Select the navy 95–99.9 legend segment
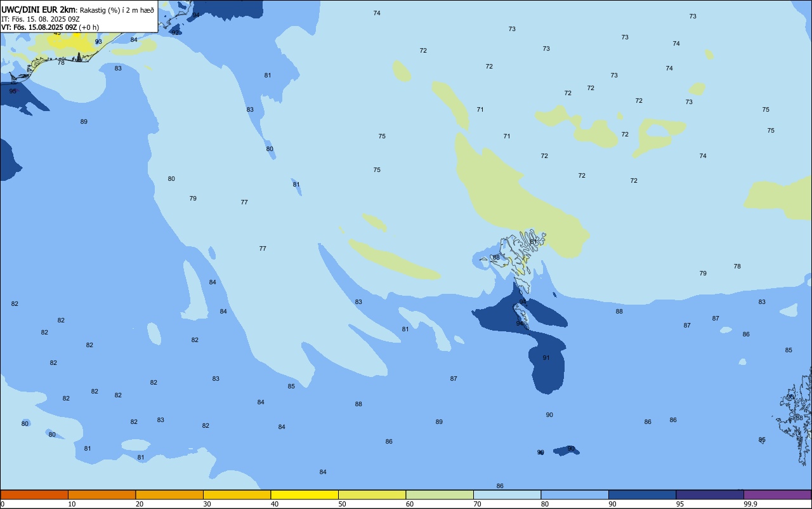The height and width of the screenshot is (509, 812). pyautogui.click(x=710, y=494)
